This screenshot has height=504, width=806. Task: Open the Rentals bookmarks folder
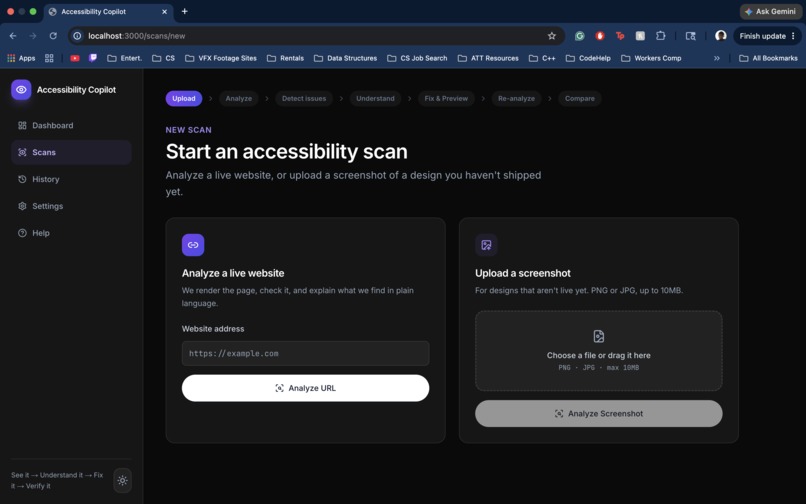pyautogui.click(x=285, y=58)
